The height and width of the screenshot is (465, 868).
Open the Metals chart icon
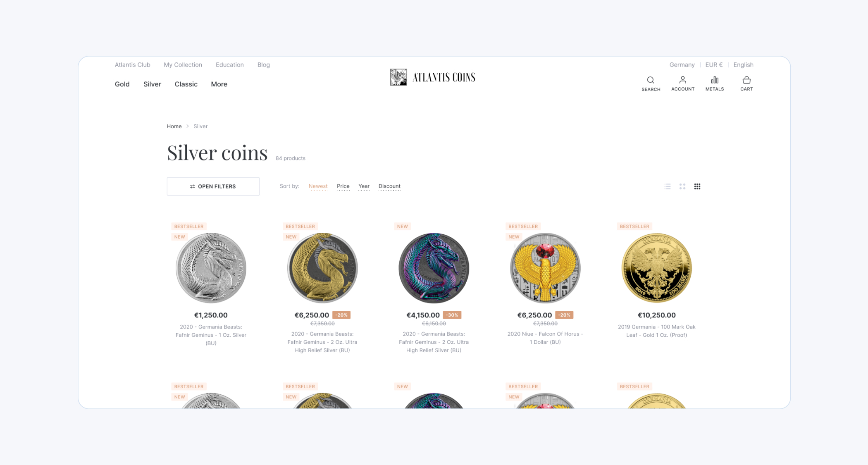click(714, 80)
